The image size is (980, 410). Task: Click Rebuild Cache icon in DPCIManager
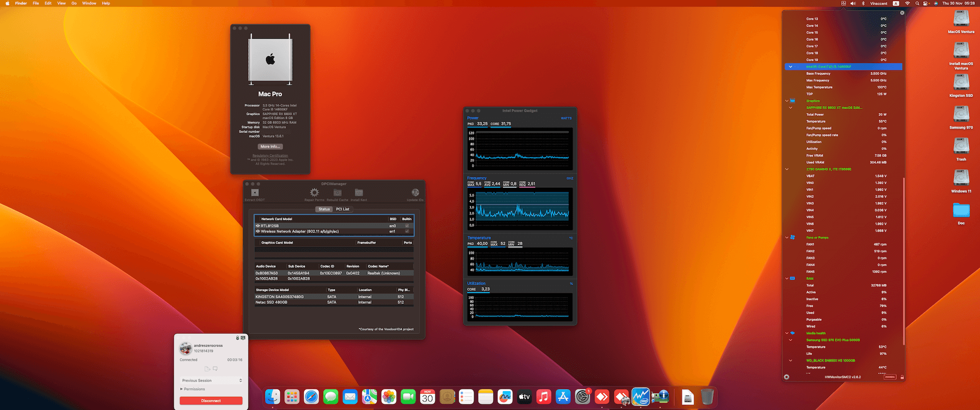click(x=337, y=192)
